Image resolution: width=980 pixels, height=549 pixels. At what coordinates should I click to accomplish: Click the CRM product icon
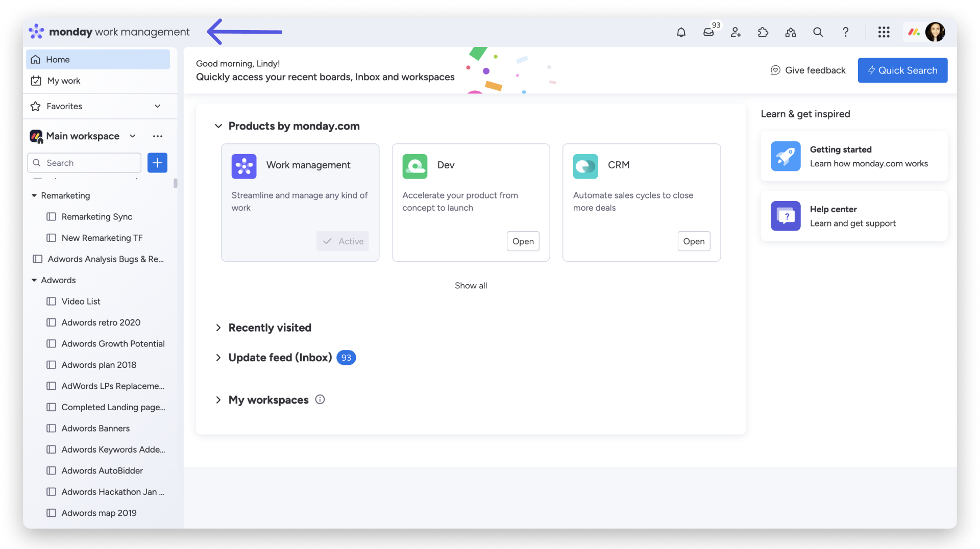(x=585, y=166)
